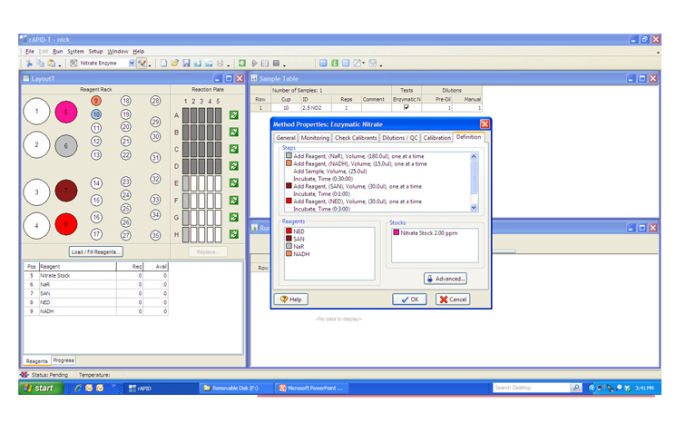Toggle the Enzymatic N test checkbox
This screenshot has width=676, height=443.
[406, 107]
